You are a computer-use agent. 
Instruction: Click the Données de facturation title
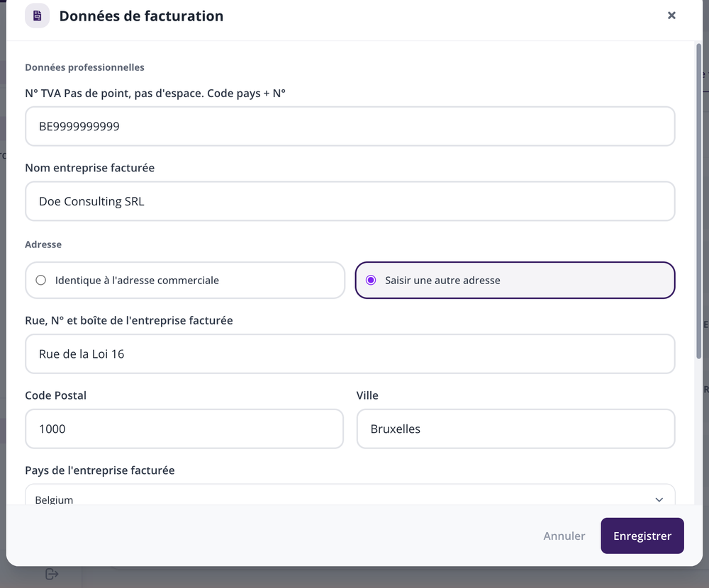(x=141, y=16)
